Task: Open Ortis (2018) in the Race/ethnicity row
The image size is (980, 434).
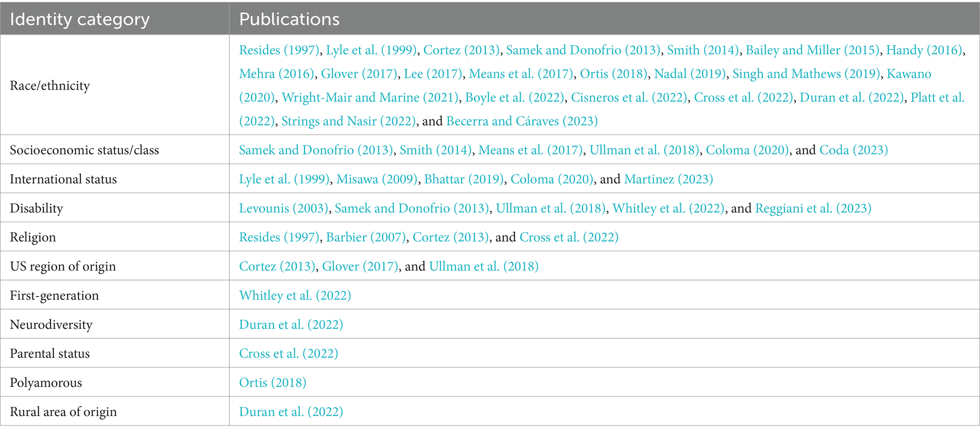Action: [614, 74]
